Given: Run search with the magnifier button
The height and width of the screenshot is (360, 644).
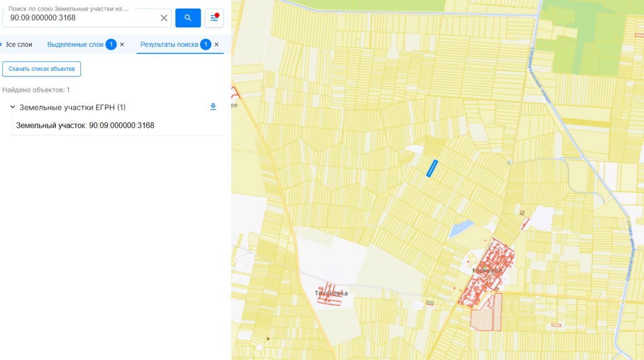Looking at the screenshot, I should point(188,18).
